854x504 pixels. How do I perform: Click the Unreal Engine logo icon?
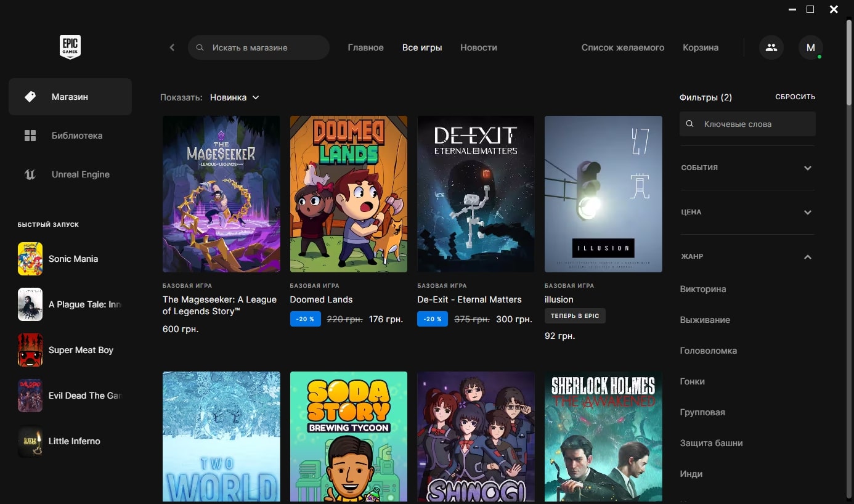[30, 174]
